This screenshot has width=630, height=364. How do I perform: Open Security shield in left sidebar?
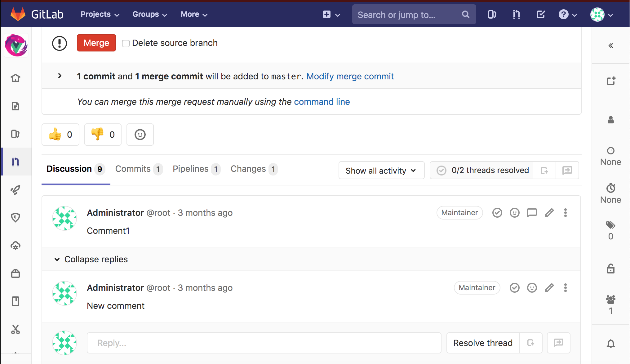[x=16, y=217]
